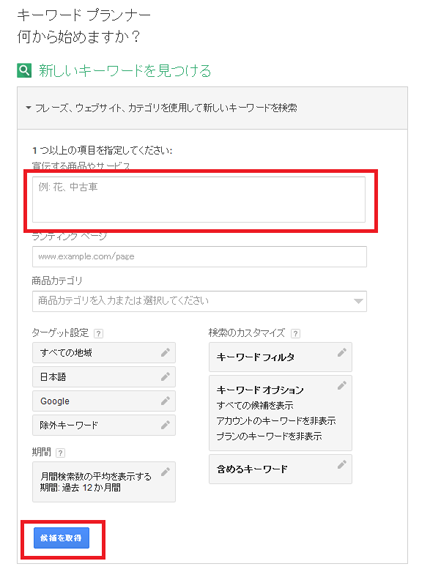Edit すべての地域 location with pencil icon
This screenshot has width=430, height=572.
(165, 352)
